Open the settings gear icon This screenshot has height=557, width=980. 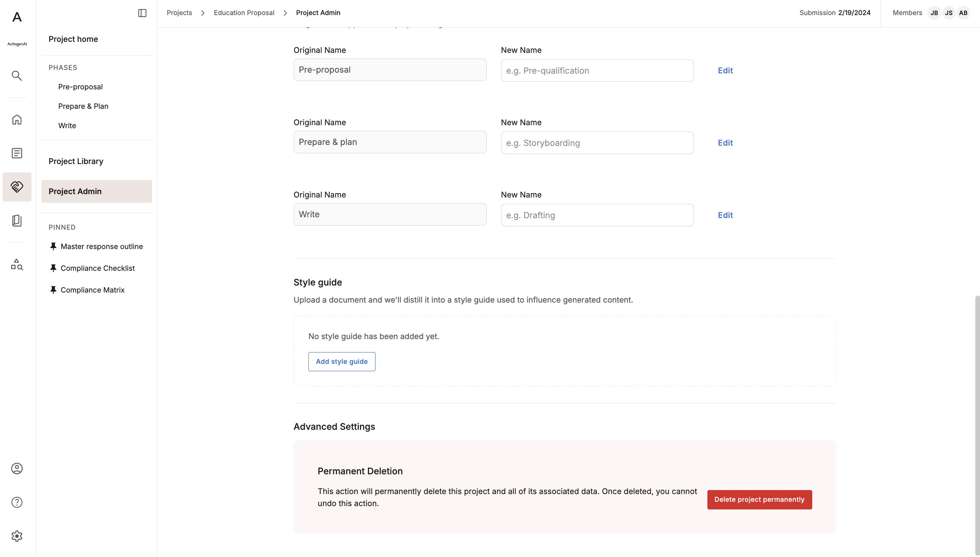pos(17,536)
